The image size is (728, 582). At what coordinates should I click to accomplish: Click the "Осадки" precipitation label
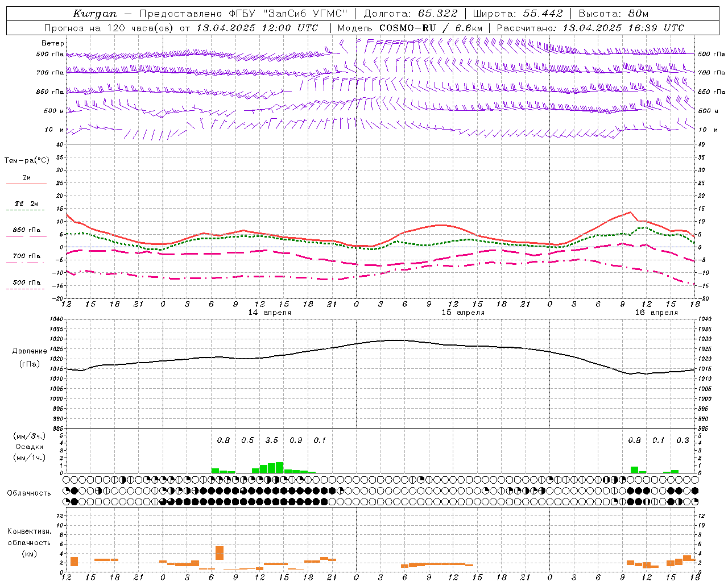30,447
